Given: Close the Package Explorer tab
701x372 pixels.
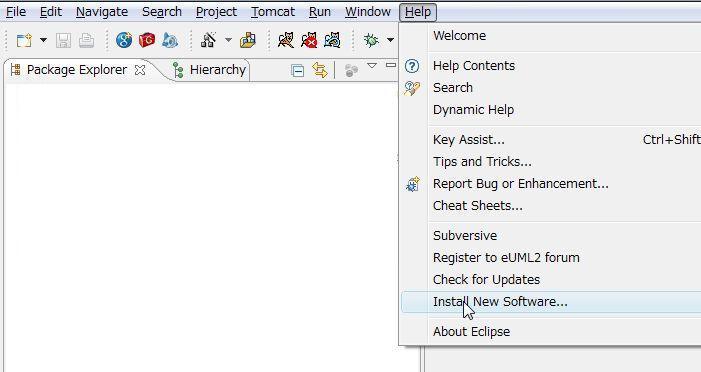Looking at the screenshot, I should 140,70.
